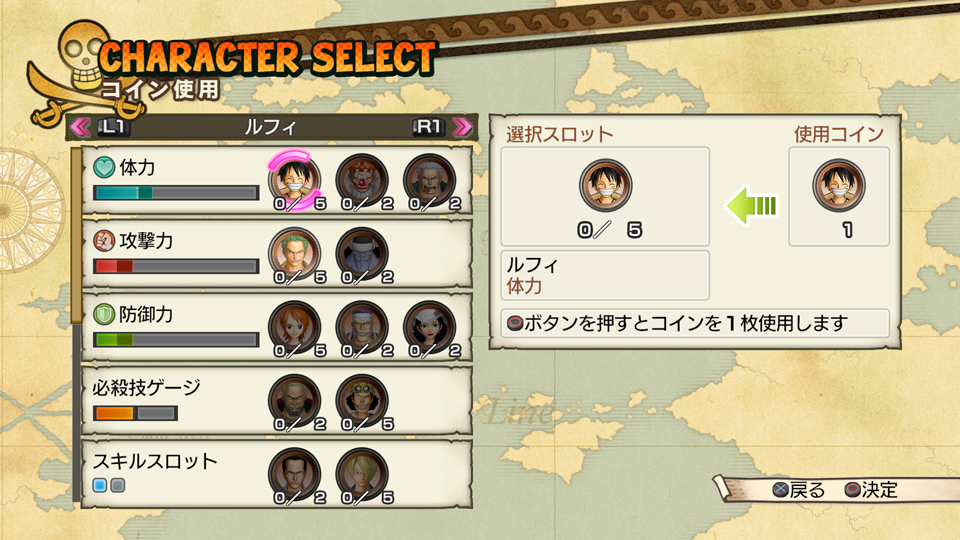
Task: Select the Nami coin slot in 防御力 row
Action: [294, 327]
